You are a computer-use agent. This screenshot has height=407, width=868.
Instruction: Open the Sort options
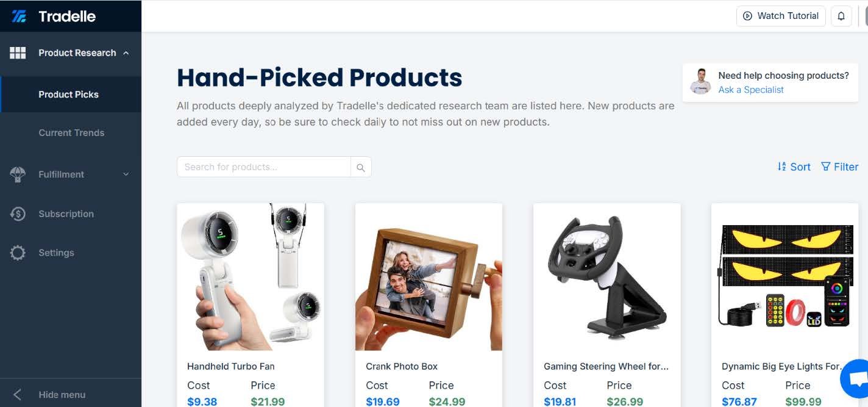click(x=794, y=167)
